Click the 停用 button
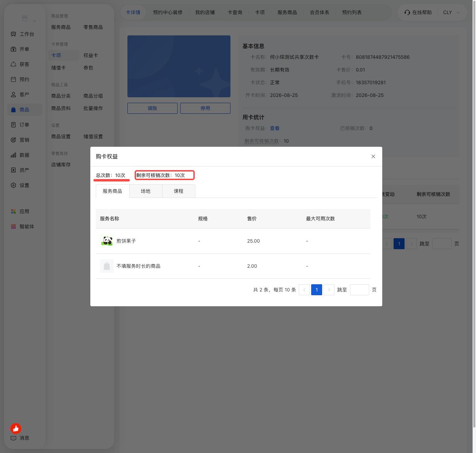 tap(205, 108)
